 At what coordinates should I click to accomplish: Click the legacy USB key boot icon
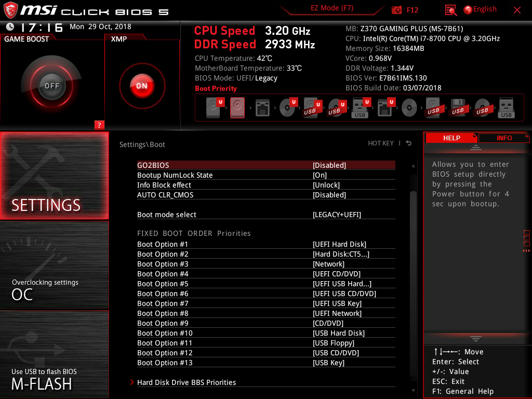pyautogui.click(x=506, y=108)
